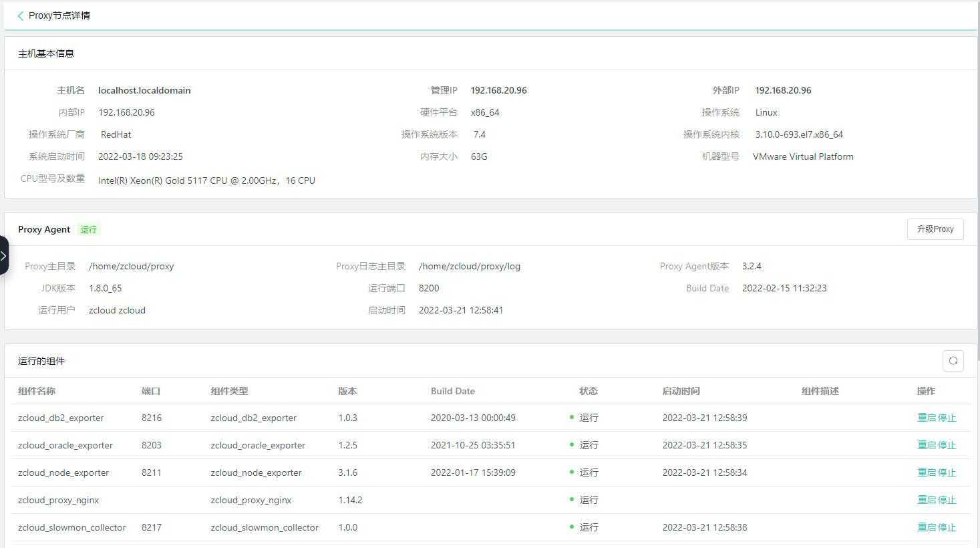Click the 内存大小 value 63G
This screenshot has height=548, width=980.
(x=479, y=156)
